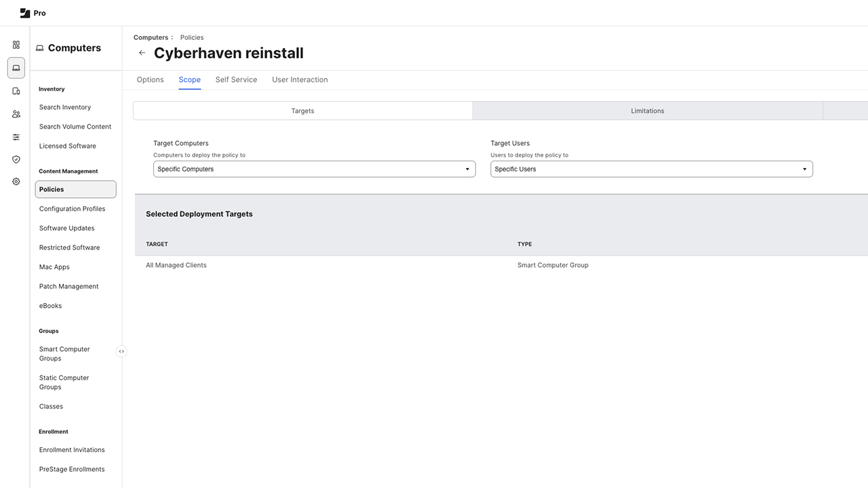This screenshot has height=488, width=868.
Task: Open the Users icon in left rail
Action: click(x=16, y=114)
